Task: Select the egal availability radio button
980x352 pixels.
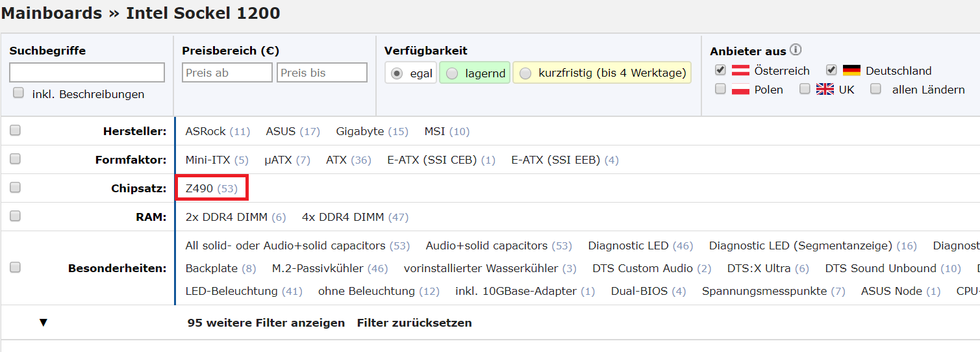Action: click(397, 73)
